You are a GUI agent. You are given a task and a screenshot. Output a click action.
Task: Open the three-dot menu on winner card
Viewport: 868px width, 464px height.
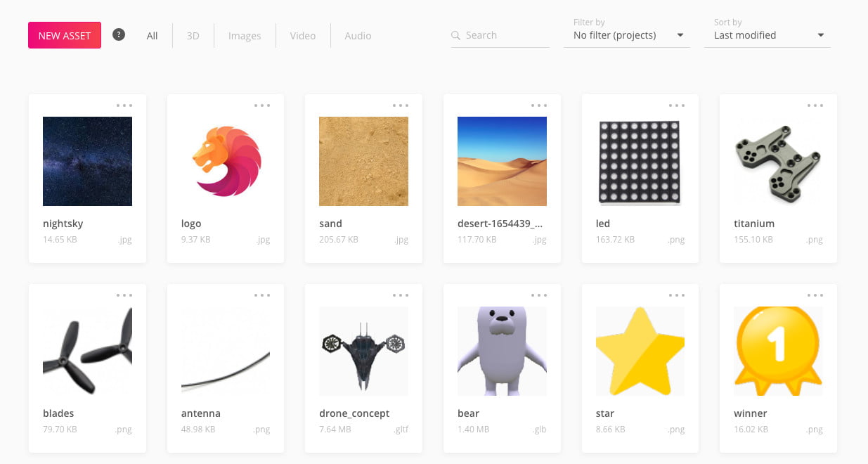point(815,295)
